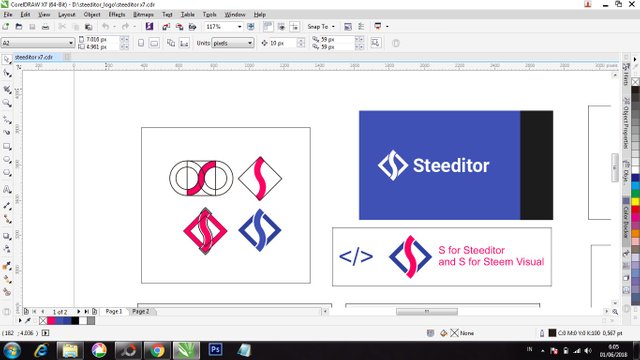Open the Units pixels dropdown
The height and width of the screenshot is (360, 640).
pyautogui.click(x=250, y=43)
